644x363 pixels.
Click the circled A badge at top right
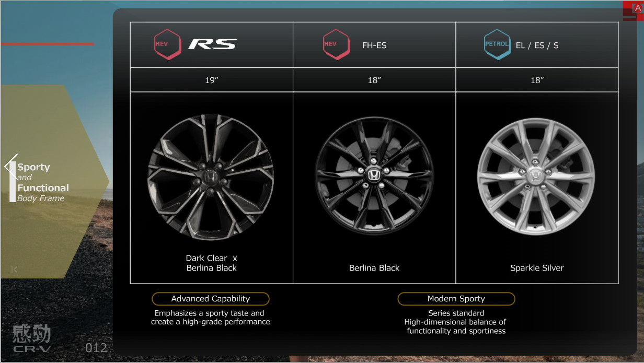pyautogui.click(x=638, y=8)
